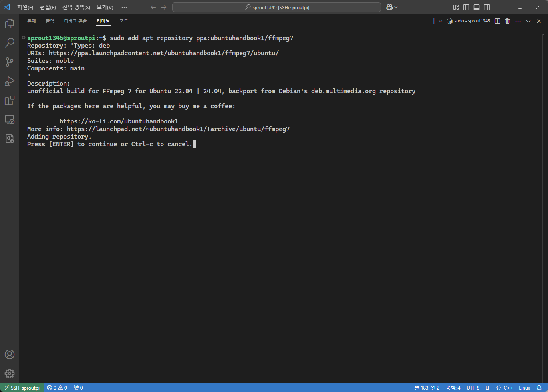This screenshot has height=392, width=548.
Task: Open the Accounts icon in activity bar
Action: [x=10, y=354]
